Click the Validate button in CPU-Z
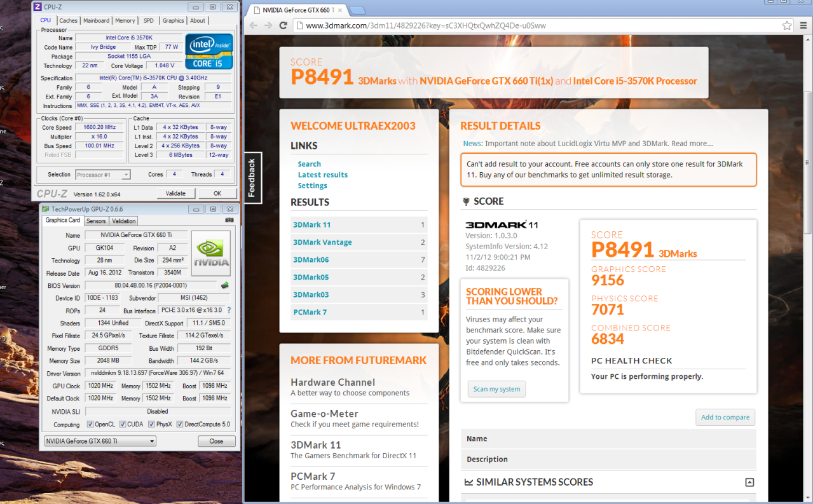Screen dimensions: 813x504 [x=175, y=193]
